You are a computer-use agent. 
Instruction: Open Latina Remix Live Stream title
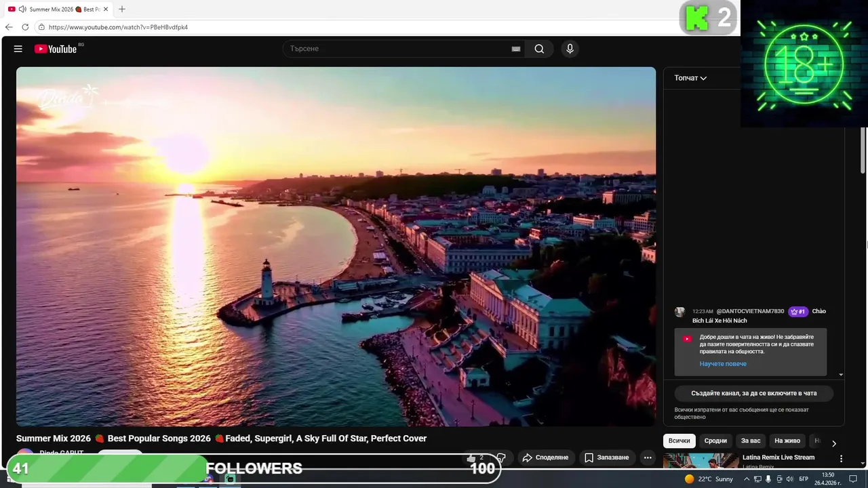coord(778,457)
